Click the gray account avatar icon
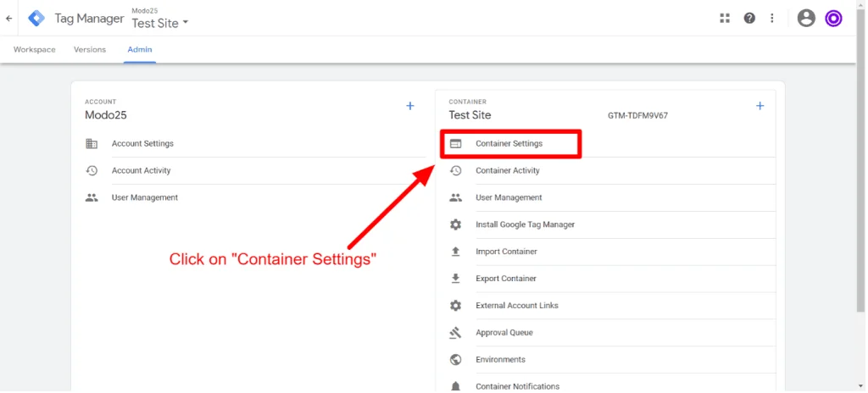Image resolution: width=868 pixels, height=393 pixels. tap(806, 19)
